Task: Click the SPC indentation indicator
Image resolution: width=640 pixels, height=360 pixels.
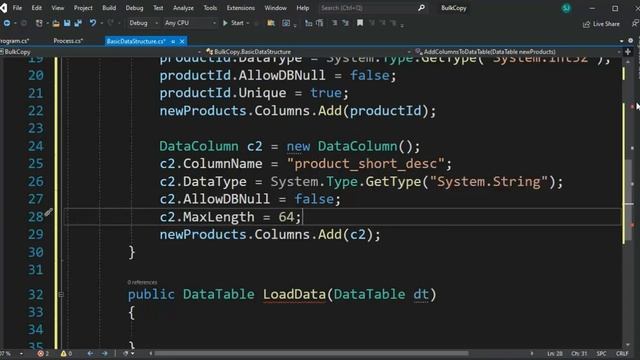Action: coord(601,353)
